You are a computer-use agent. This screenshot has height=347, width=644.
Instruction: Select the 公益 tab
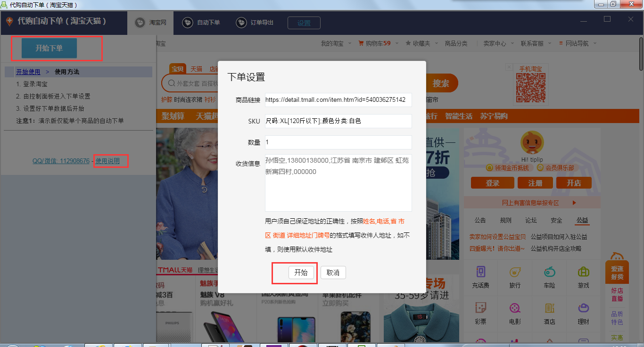582,220
